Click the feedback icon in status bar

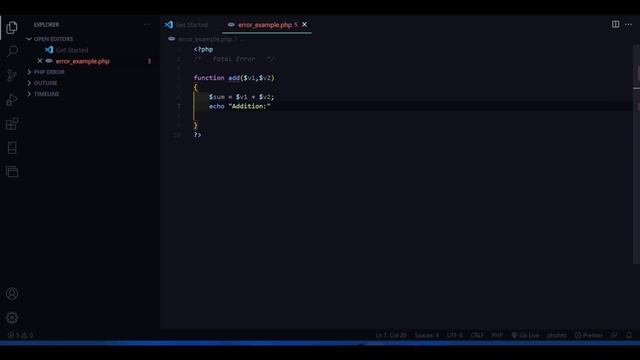pos(614,335)
